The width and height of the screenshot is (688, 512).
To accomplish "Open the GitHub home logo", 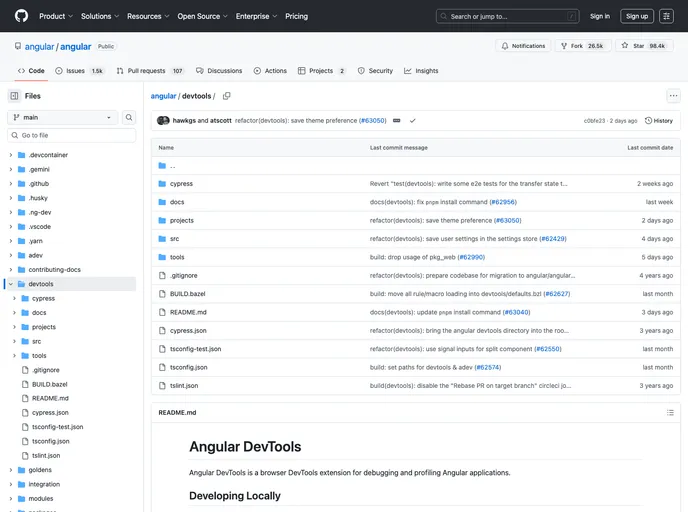I will coord(21,16).
